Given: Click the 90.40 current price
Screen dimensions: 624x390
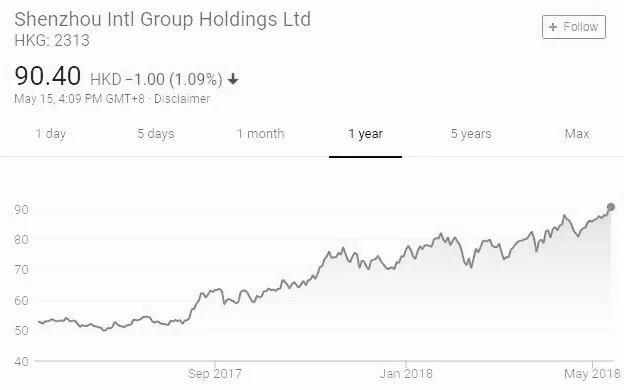Looking at the screenshot, I should pyautogui.click(x=48, y=76).
